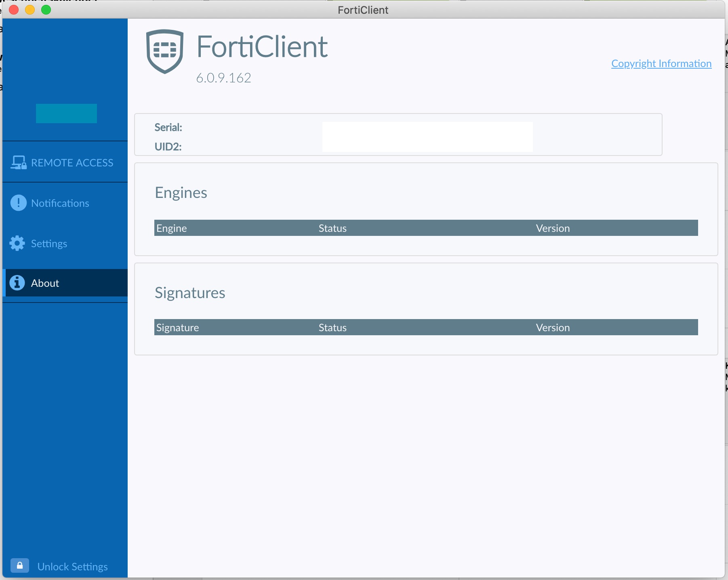Screen dimensions: 728x580
Task: Click the green zoom window button
Action: click(x=46, y=10)
